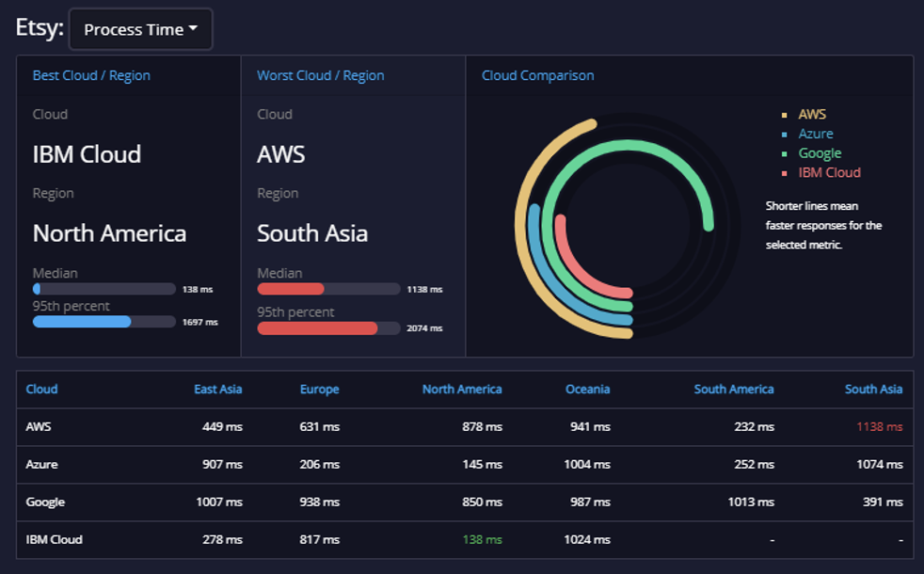This screenshot has width=924, height=574.
Task: Sort table by Europe column header
Action: [319, 389]
